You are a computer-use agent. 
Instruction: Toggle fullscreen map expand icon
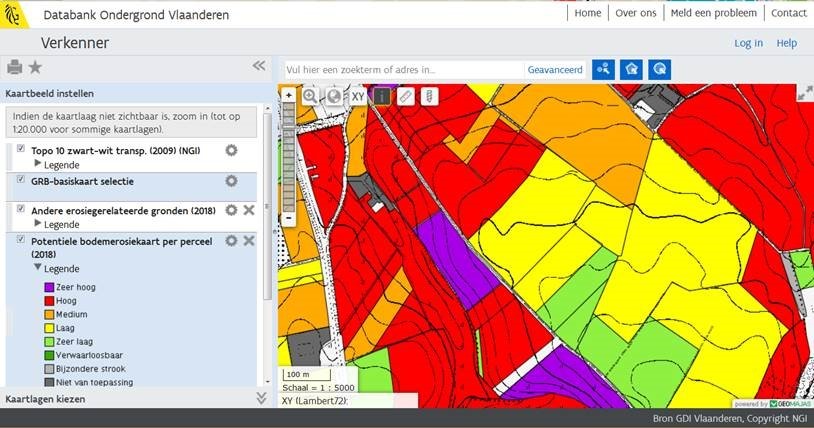point(804,93)
